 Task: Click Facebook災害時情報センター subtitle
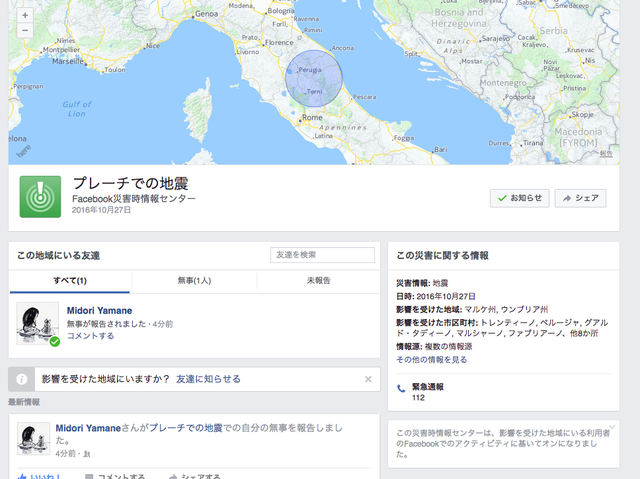click(x=134, y=199)
